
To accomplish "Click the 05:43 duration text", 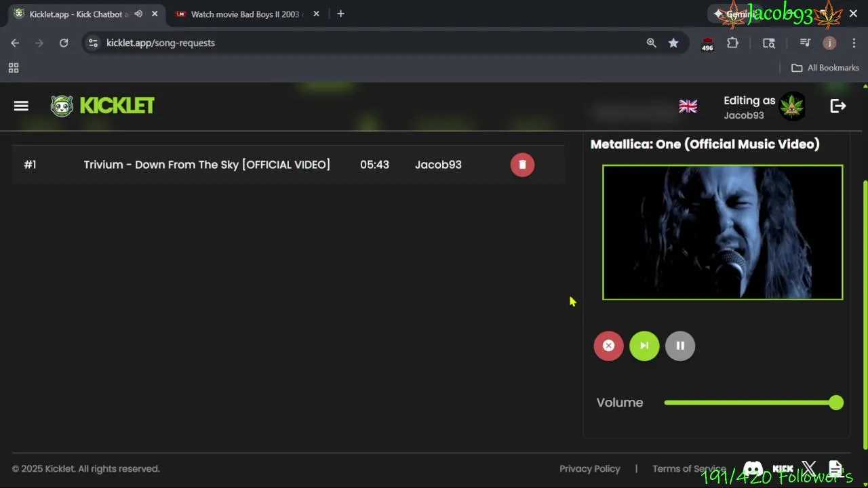I will (x=374, y=165).
